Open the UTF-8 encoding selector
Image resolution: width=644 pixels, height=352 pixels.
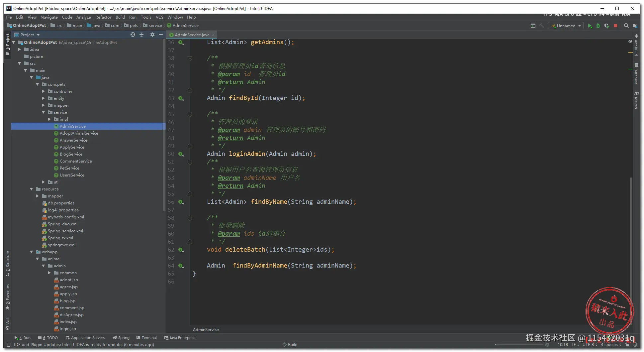(x=590, y=345)
